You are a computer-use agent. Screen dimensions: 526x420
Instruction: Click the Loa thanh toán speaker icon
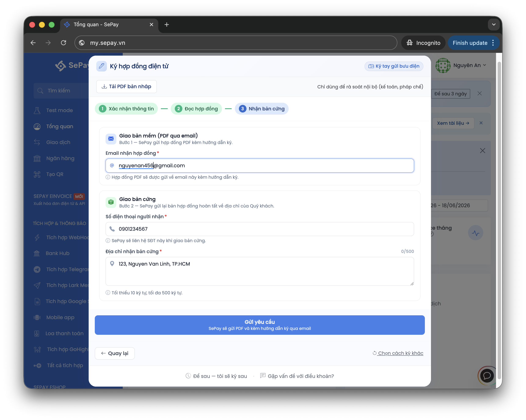[37, 334]
